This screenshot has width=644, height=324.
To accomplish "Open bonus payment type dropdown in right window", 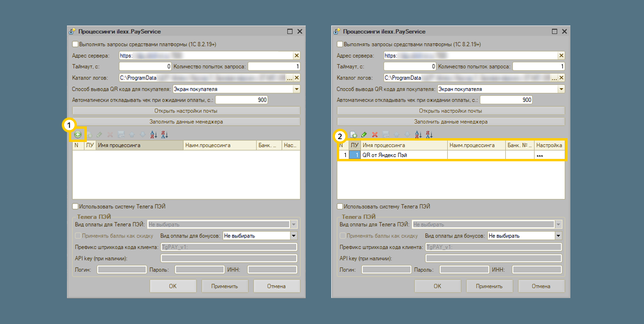I will coord(558,236).
